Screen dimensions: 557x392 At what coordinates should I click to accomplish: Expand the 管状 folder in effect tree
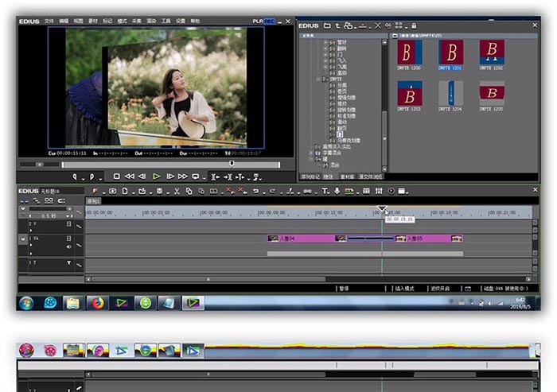(x=325, y=42)
